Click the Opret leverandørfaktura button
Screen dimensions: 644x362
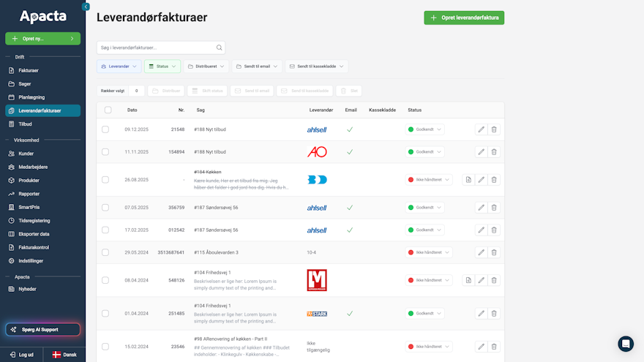click(x=464, y=18)
